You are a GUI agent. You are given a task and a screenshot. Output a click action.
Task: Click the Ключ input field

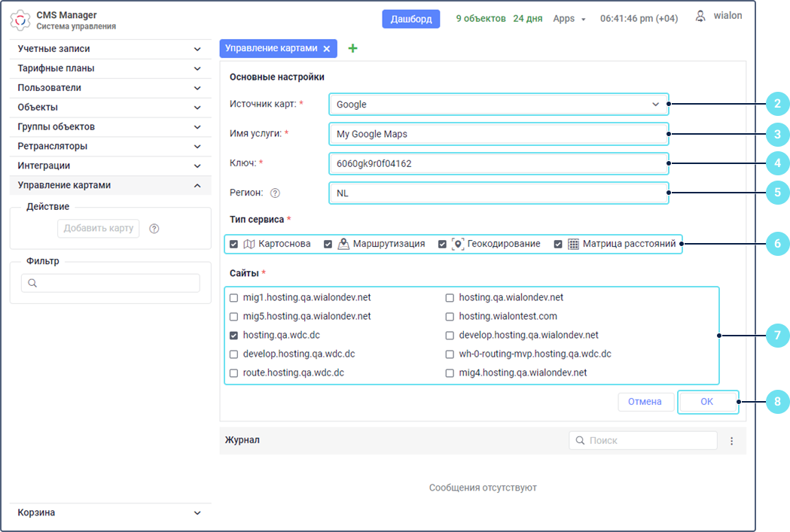[x=498, y=163]
